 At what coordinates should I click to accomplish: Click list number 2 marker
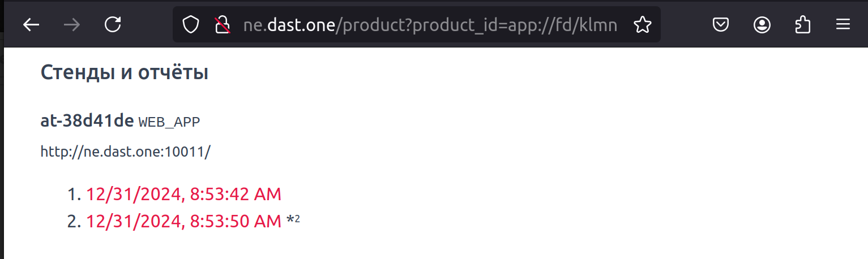click(75, 221)
